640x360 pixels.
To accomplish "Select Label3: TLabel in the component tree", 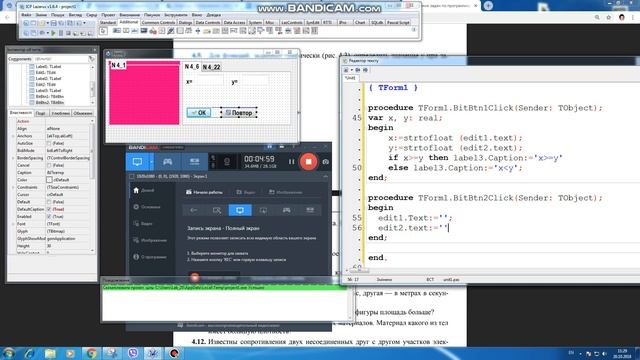I will tap(48, 91).
